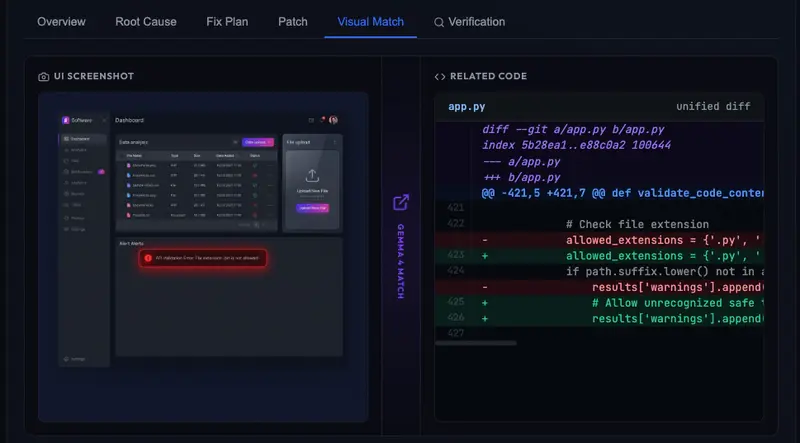The height and width of the screenshot is (443, 800).
Task: Select the Visual Match tab
Action: pyautogui.click(x=370, y=22)
